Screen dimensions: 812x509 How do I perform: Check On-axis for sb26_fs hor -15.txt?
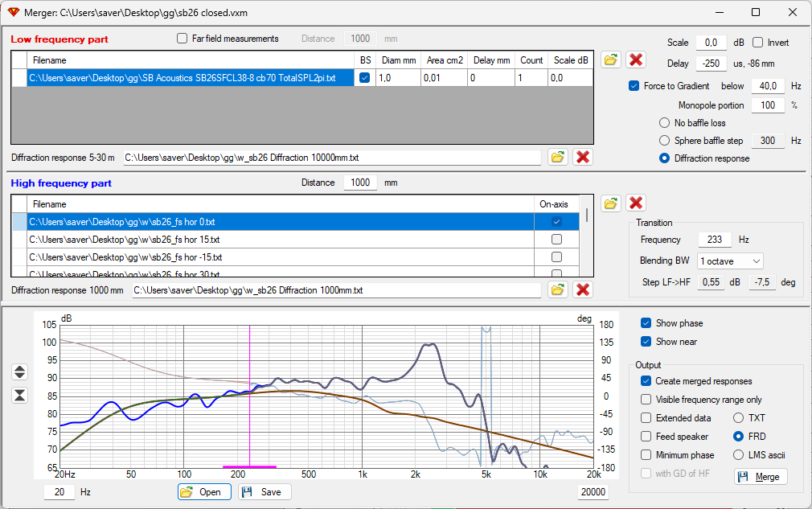556,257
